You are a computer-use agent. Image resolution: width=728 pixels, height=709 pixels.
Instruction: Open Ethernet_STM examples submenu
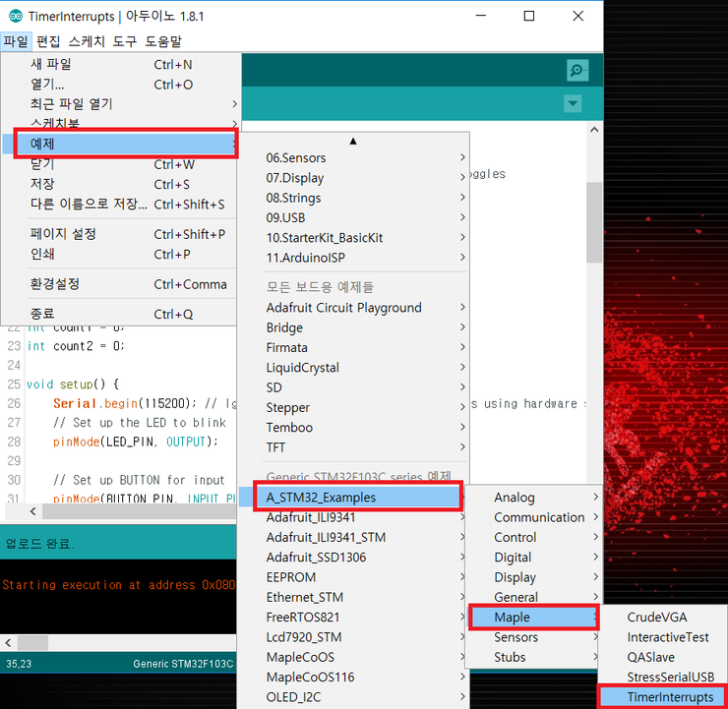click(353, 597)
